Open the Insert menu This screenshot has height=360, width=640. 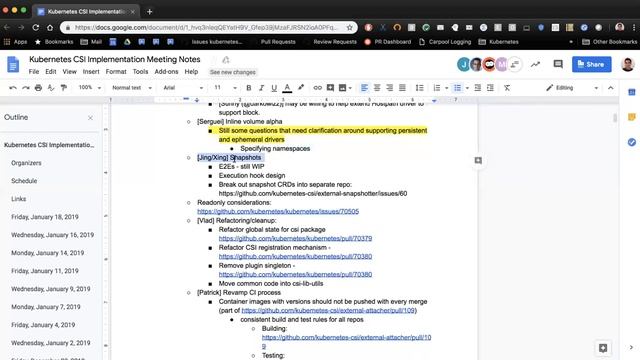91,71
